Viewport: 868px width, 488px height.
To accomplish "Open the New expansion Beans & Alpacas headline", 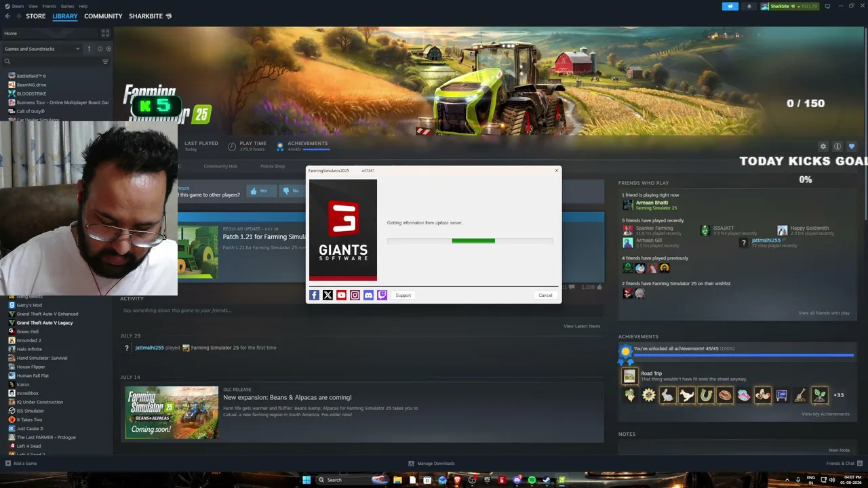I will [x=288, y=397].
